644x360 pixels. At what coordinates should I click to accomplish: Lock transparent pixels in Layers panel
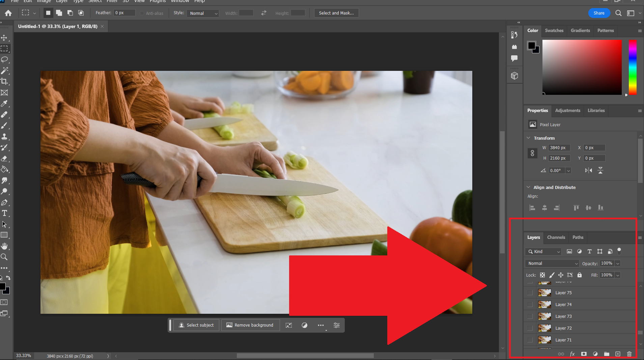542,275
